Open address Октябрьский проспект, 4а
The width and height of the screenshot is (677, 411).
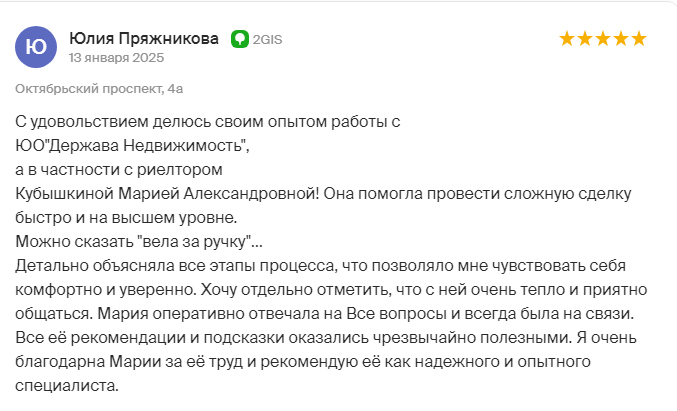99,89
